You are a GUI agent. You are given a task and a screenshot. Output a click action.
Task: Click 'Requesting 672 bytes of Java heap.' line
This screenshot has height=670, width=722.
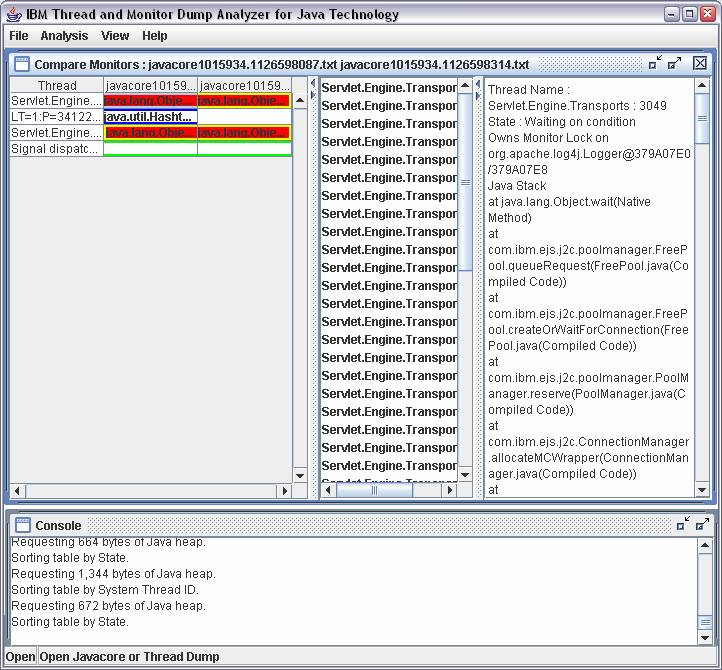tap(108, 606)
